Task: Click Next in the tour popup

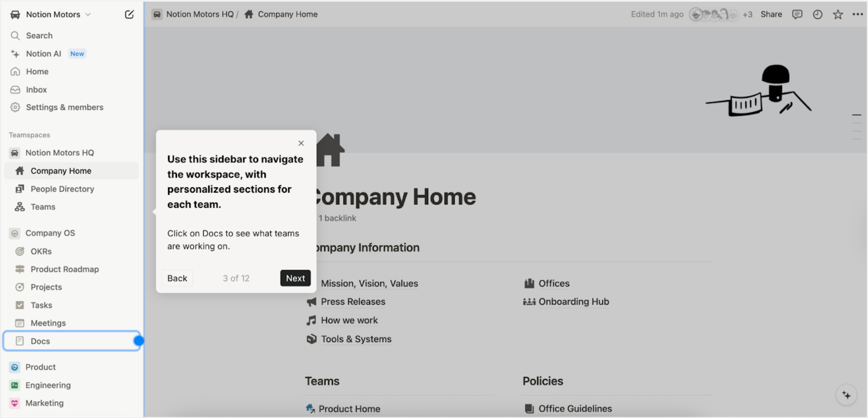Action: (296, 278)
